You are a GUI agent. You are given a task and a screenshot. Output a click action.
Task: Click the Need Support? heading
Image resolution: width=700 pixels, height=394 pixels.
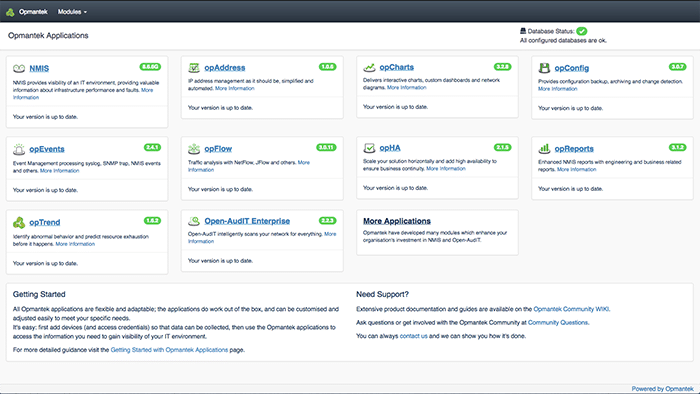tap(382, 294)
